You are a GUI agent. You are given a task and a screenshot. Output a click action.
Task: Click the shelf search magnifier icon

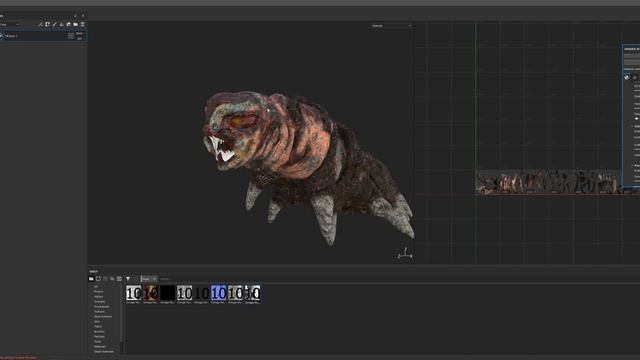click(112, 279)
